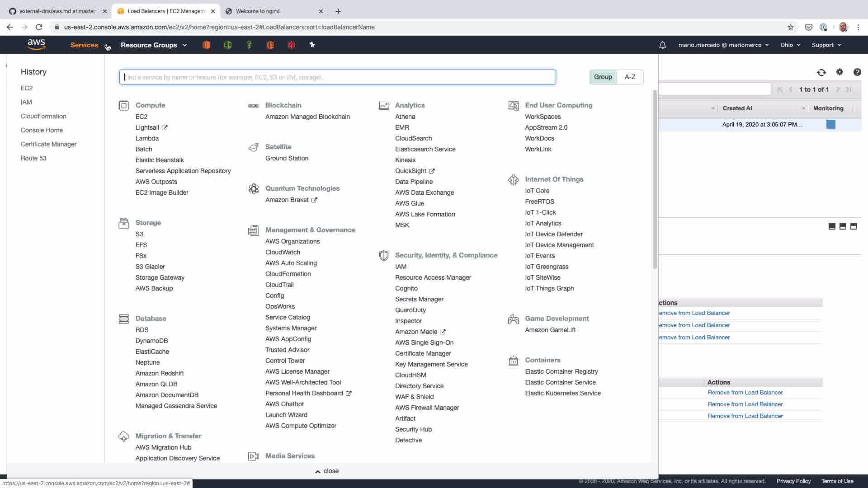Click the pushpin icon in navbar

312,45
